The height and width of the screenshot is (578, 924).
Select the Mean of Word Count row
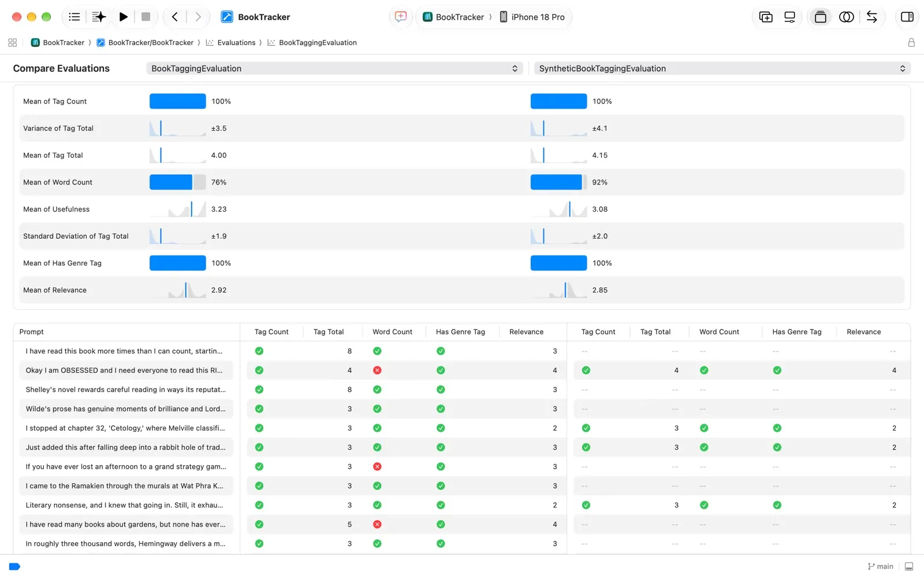click(x=461, y=182)
